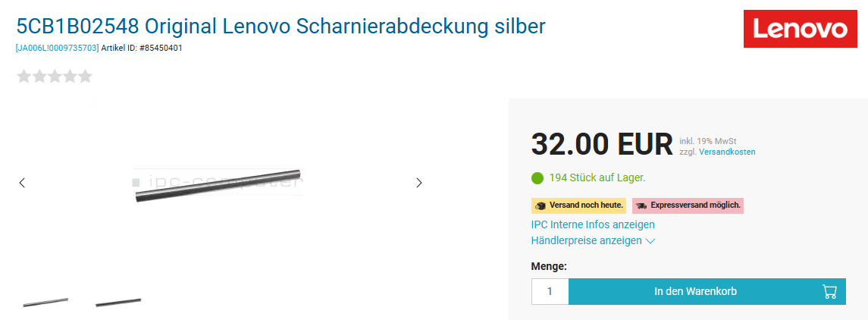Viewport: 868px width, 320px height.
Task: Open the JA006L!0009735703 part number link
Action: (57, 48)
